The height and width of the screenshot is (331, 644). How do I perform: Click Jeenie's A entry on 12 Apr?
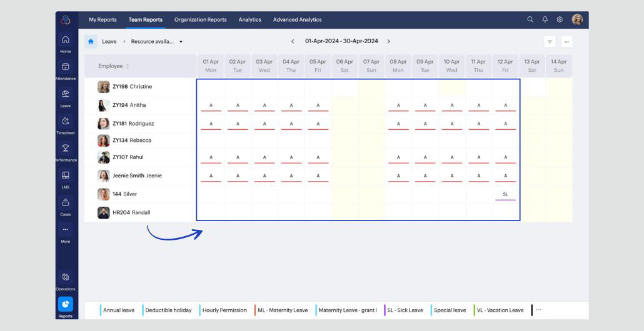(x=506, y=177)
